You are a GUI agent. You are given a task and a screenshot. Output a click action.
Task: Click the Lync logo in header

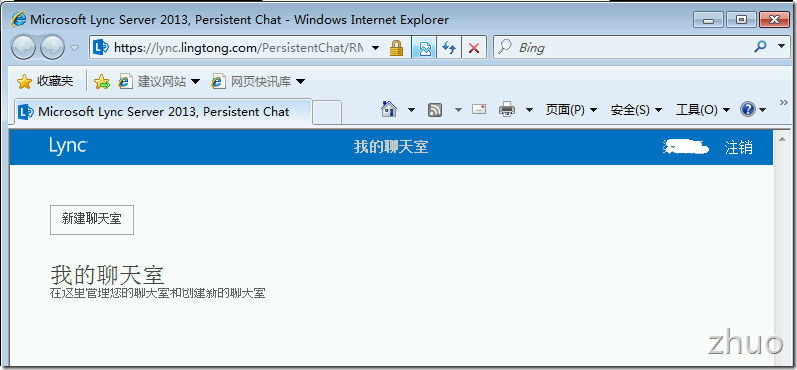click(x=69, y=146)
